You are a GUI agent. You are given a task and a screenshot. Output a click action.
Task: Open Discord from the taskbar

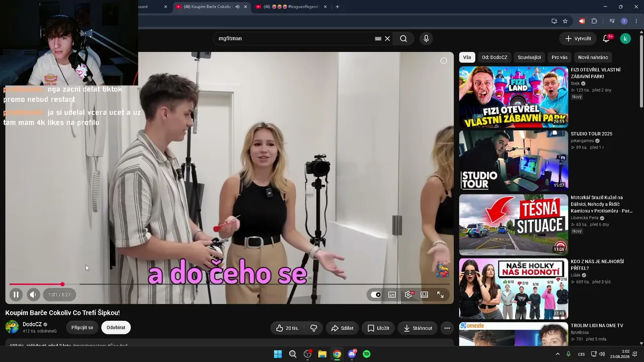tap(352, 354)
